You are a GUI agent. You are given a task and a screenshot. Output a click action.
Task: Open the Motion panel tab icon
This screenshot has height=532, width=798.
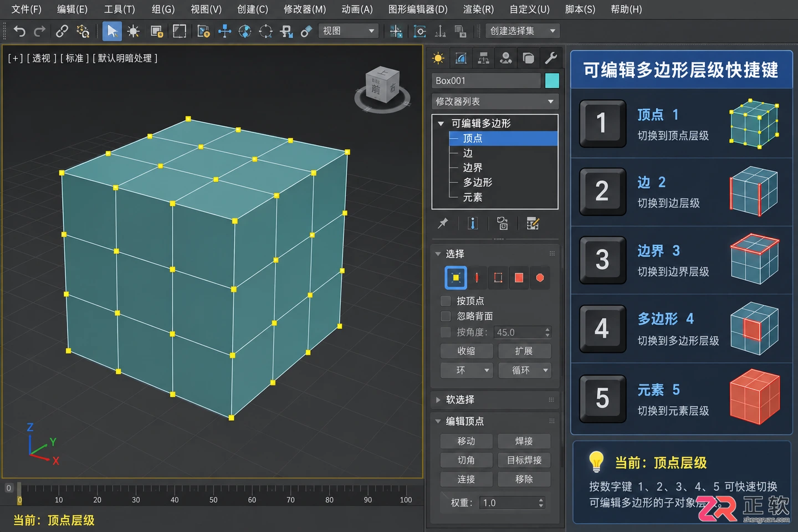(x=505, y=58)
